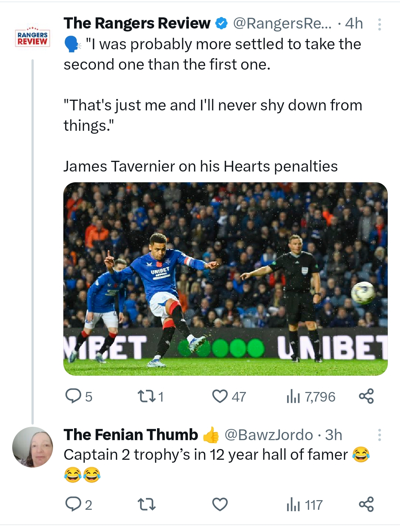Open the @BawzJordo handle link
Image resolution: width=400 pixels, height=532 pixels.
click(269, 435)
